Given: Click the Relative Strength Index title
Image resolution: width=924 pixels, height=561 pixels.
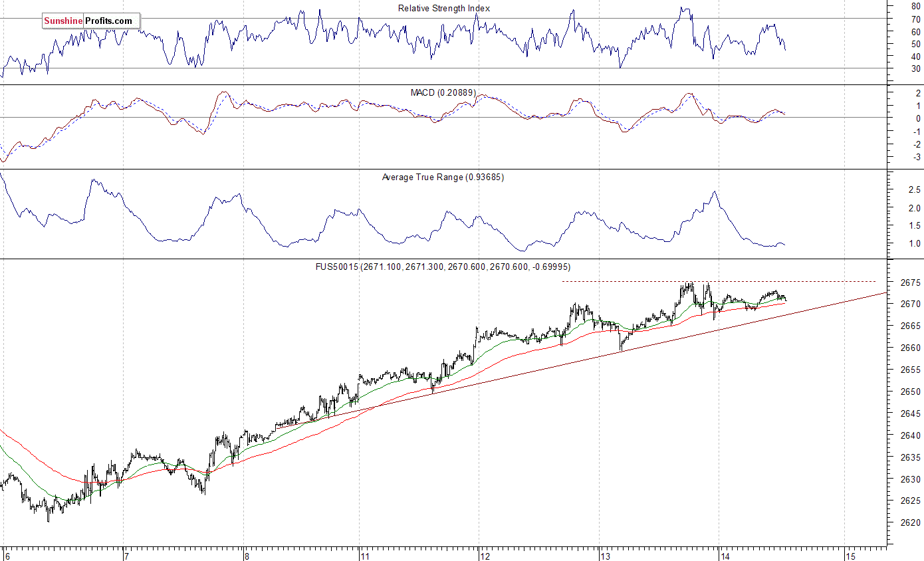Looking at the screenshot, I should pyautogui.click(x=444, y=9).
